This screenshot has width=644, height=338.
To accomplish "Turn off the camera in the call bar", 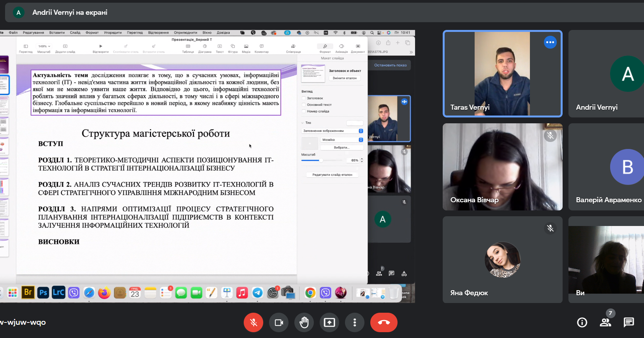I will (279, 322).
